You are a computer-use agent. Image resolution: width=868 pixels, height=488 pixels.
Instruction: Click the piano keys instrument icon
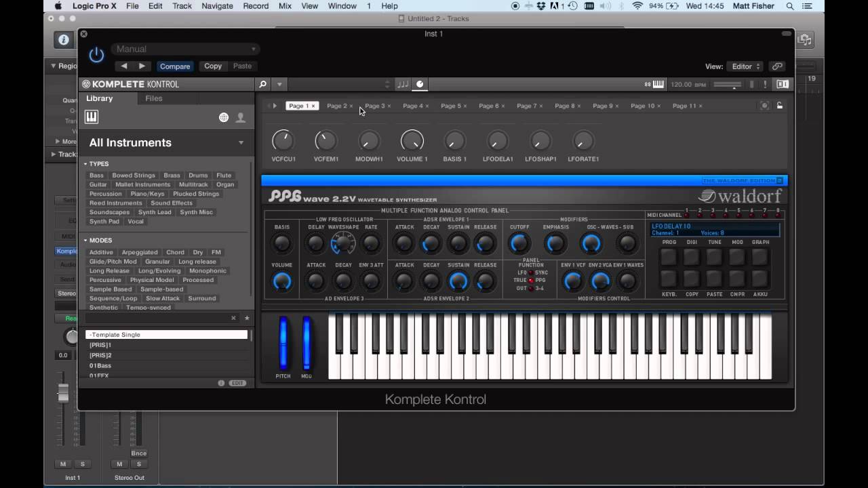(92, 117)
